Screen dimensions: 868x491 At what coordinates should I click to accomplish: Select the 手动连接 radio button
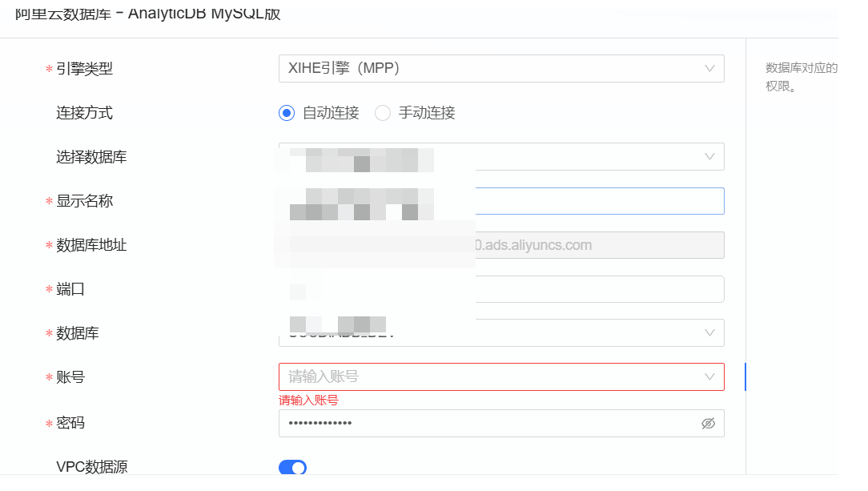point(383,113)
